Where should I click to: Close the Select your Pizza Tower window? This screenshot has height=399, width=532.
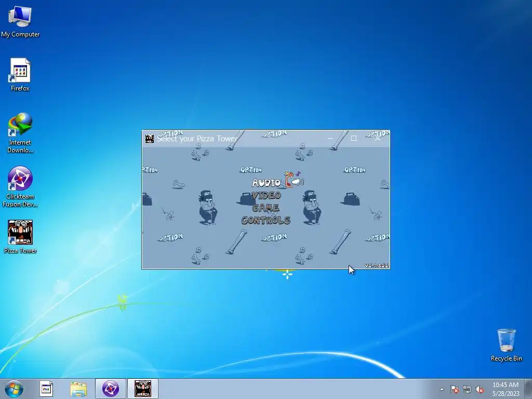(x=377, y=138)
